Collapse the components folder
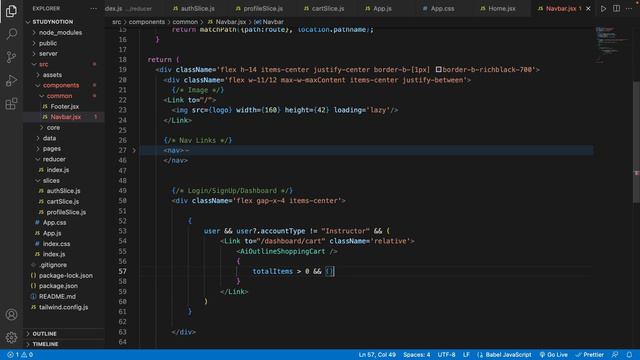This screenshot has height=360, width=640. click(38, 85)
